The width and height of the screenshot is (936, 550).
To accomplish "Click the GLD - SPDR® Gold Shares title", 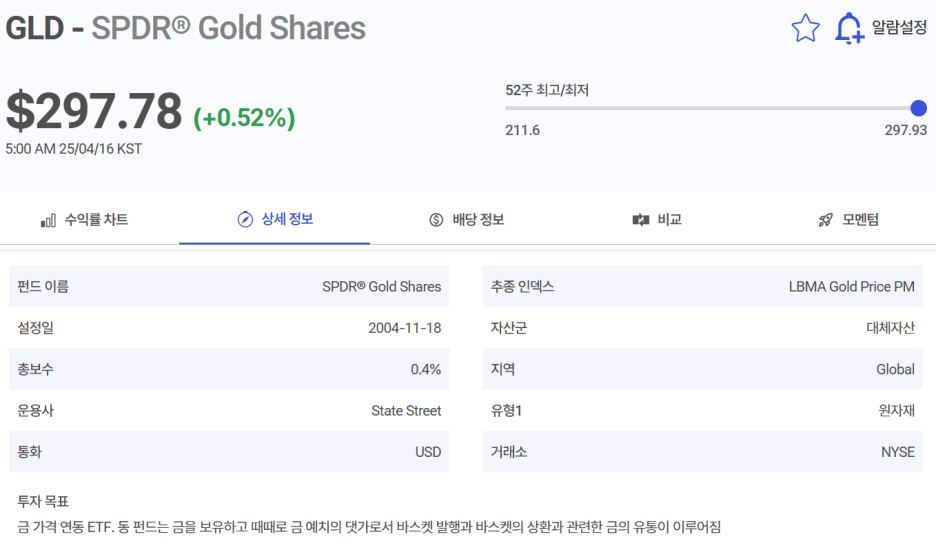I will point(186,28).
